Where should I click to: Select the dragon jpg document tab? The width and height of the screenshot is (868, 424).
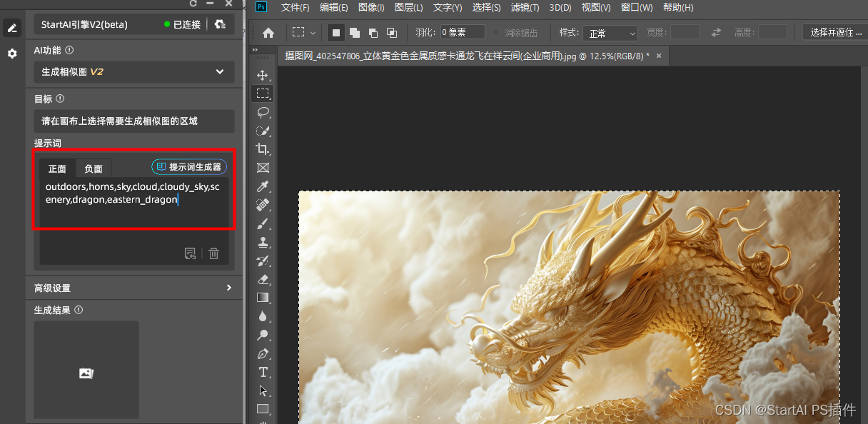(x=467, y=55)
